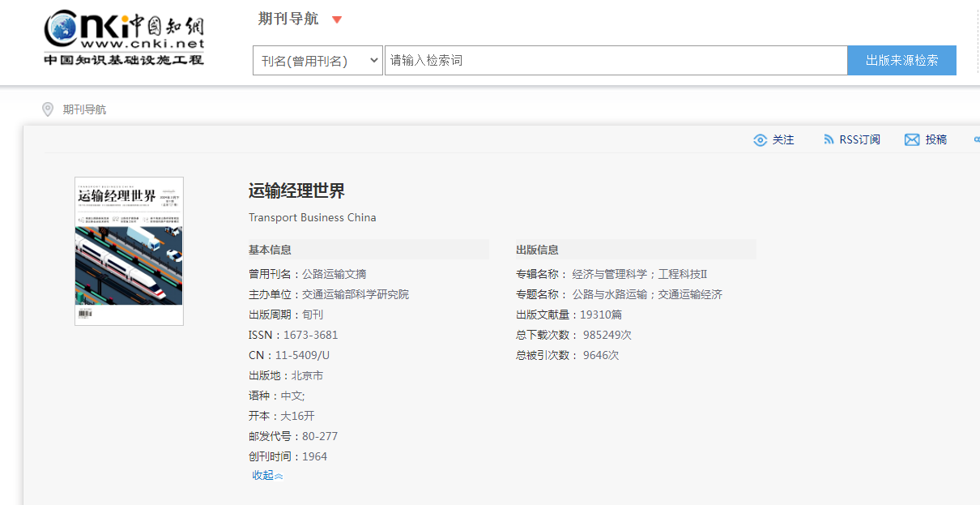Click the CNKI logo
The width and height of the screenshot is (980, 505).
(124, 38)
